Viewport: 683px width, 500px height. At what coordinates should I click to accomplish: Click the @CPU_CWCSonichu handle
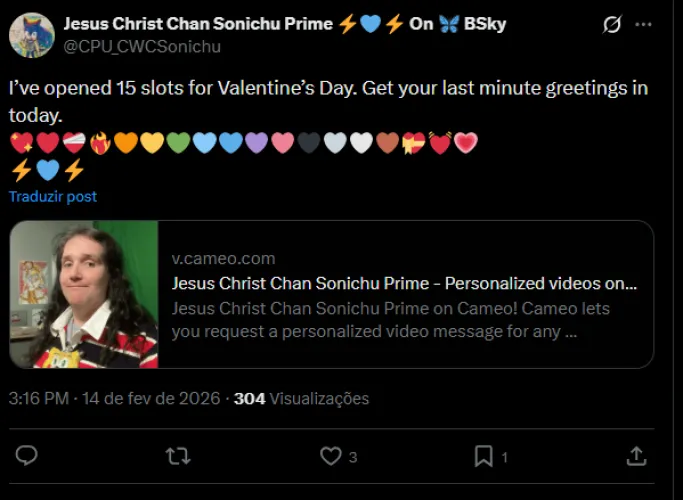142,46
